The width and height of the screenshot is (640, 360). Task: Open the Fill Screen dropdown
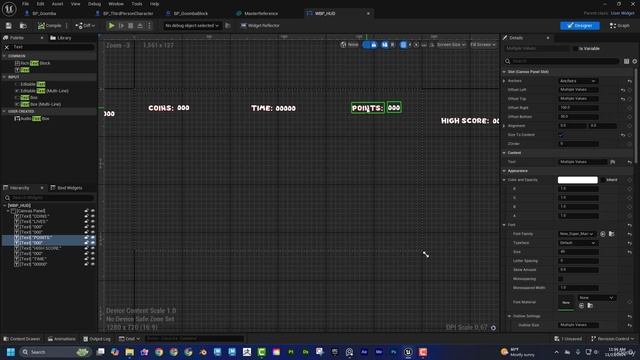(483, 45)
